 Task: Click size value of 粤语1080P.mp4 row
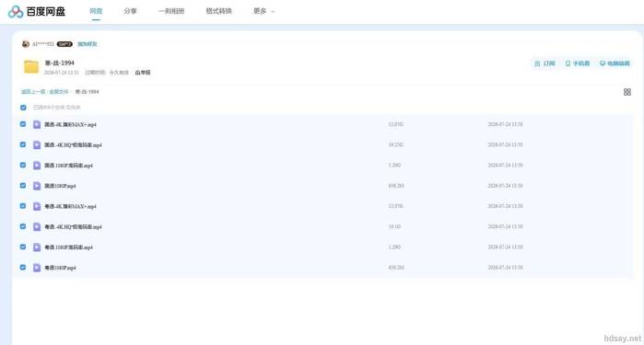pos(396,268)
